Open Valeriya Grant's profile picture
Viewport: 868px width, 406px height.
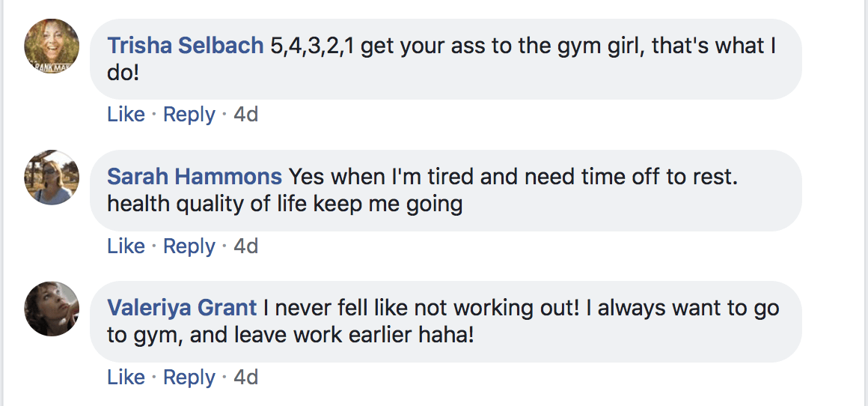point(52,309)
